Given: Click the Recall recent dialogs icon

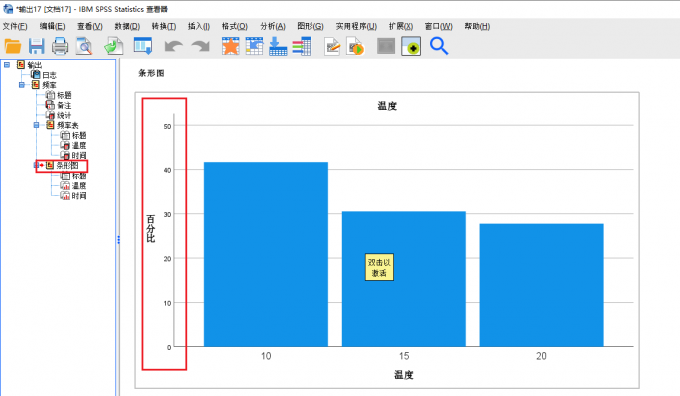Looking at the screenshot, I should pos(143,46).
